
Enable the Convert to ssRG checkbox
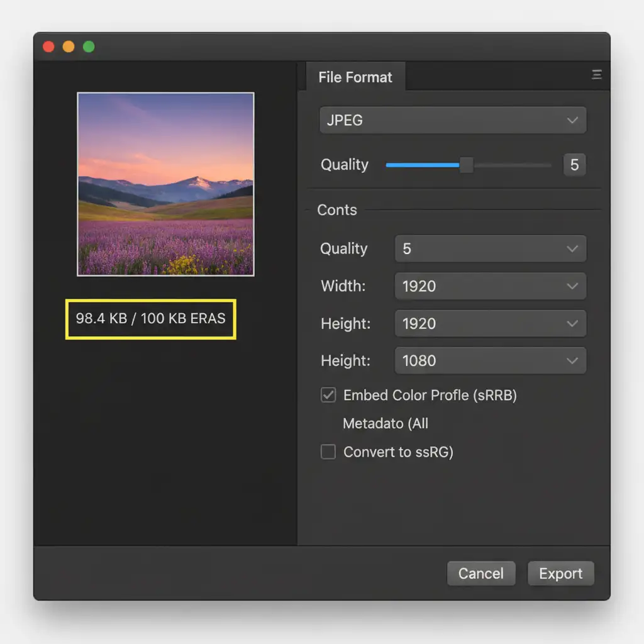tap(328, 452)
